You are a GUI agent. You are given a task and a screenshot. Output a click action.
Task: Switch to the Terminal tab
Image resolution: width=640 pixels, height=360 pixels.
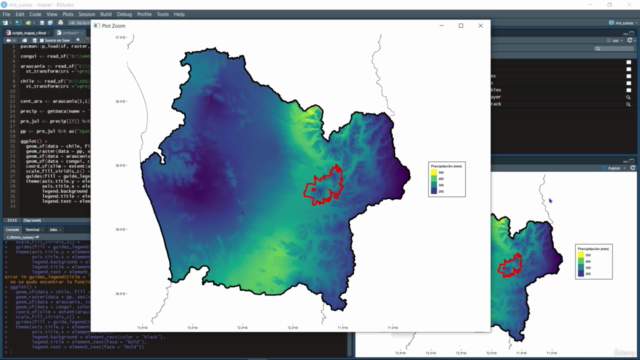click(33, 230)
